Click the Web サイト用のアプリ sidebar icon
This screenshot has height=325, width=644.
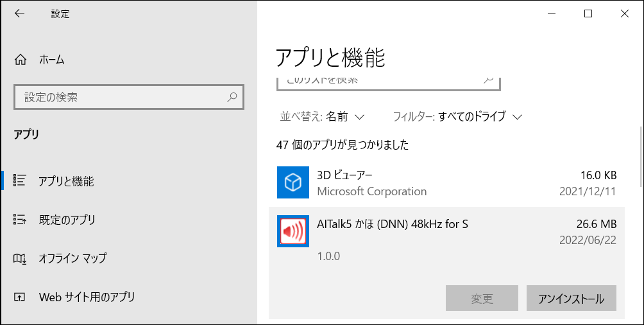[x=20, y=297]
